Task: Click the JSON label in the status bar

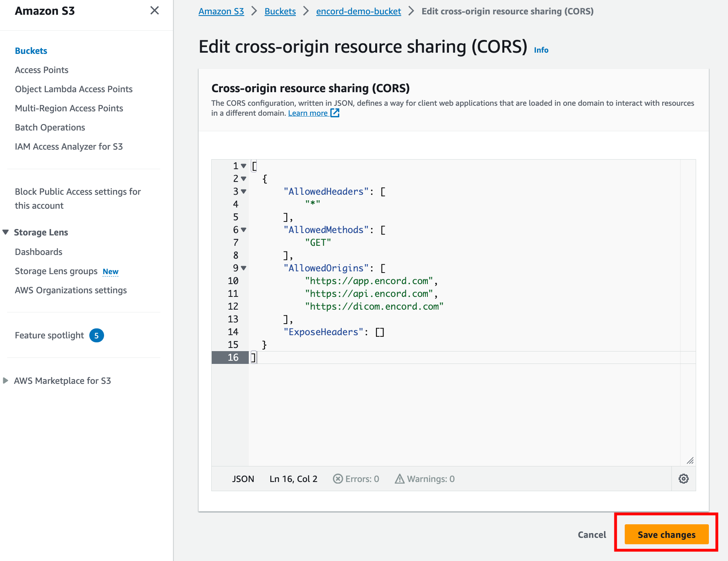Action: [x=243, y=478]
